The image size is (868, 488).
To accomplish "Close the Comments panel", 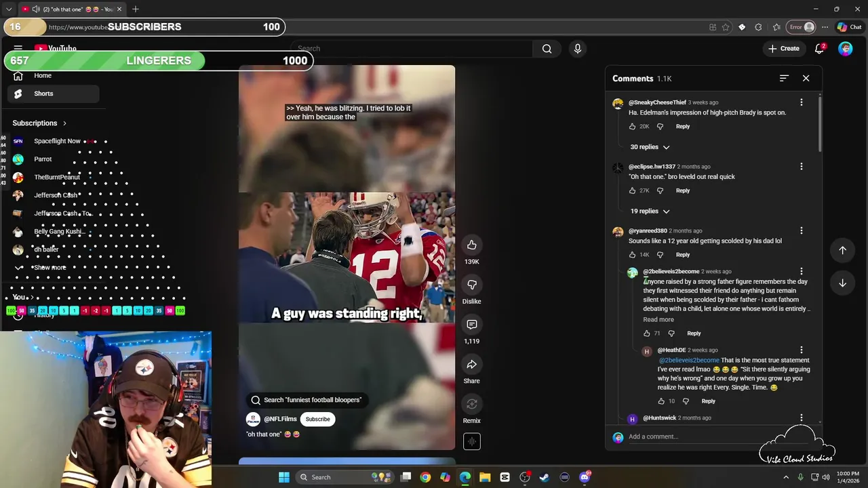I will point(806,79).
